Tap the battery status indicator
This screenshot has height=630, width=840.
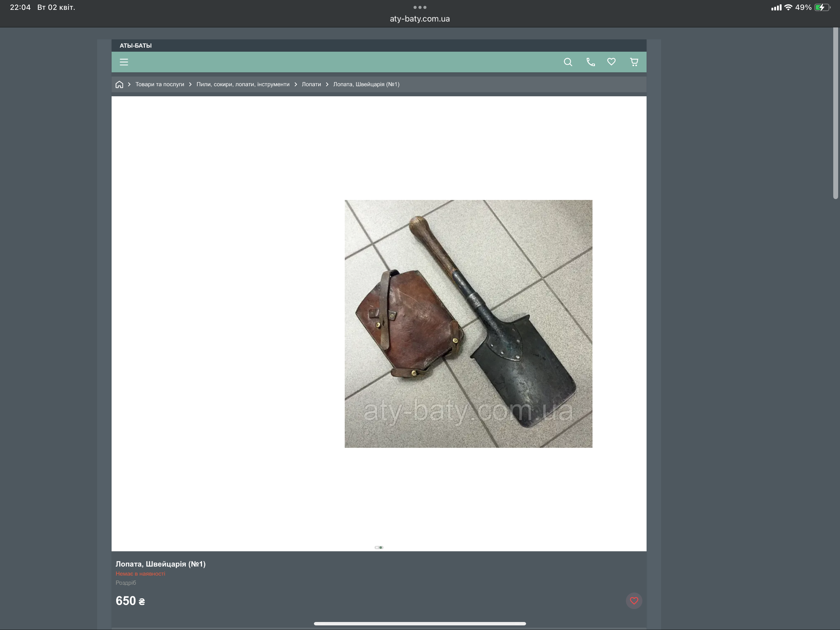tap(822, 7)
